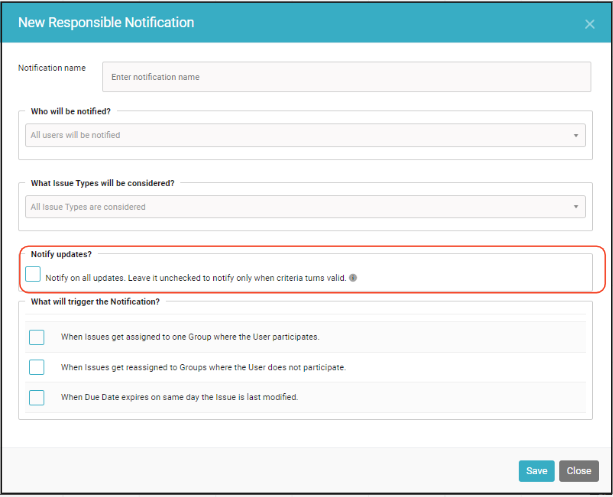Click the info icon beside Notify updates text
613x497 pixels.
(353, 278)
